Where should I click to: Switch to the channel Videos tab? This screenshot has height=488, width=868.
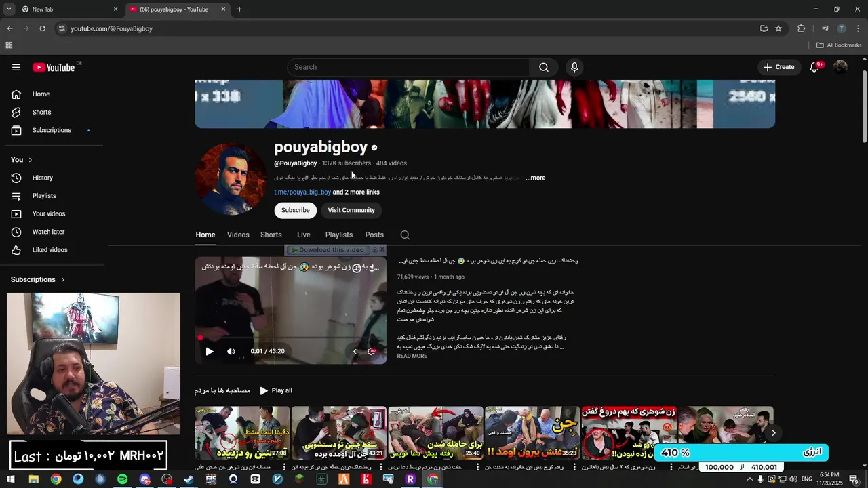(238, 235)
